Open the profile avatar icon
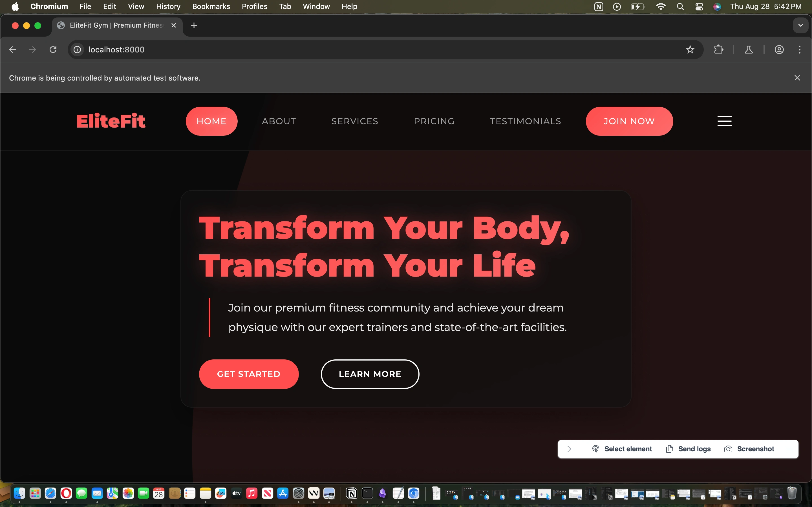Screen dimensions: 812x507 point(779,50)
